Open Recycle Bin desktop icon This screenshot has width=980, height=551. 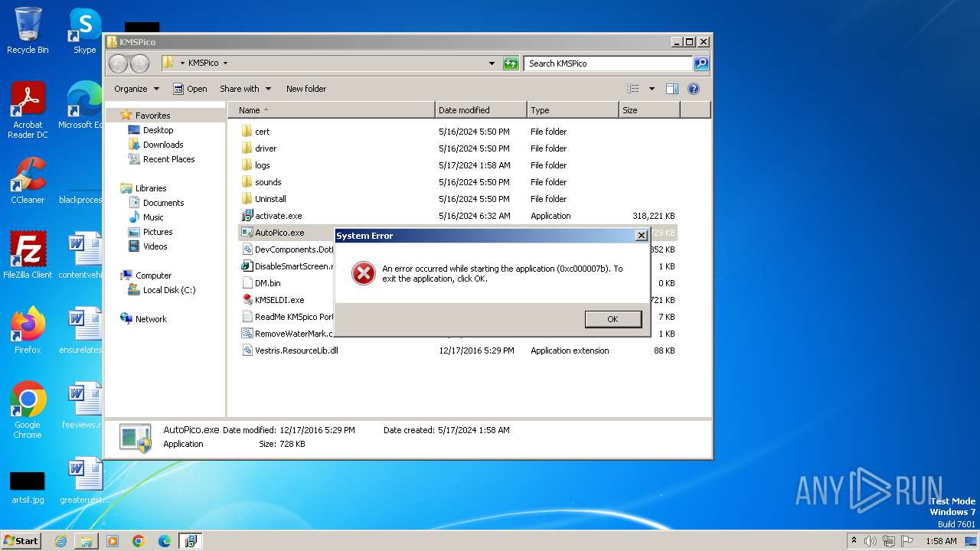[28, 31]
